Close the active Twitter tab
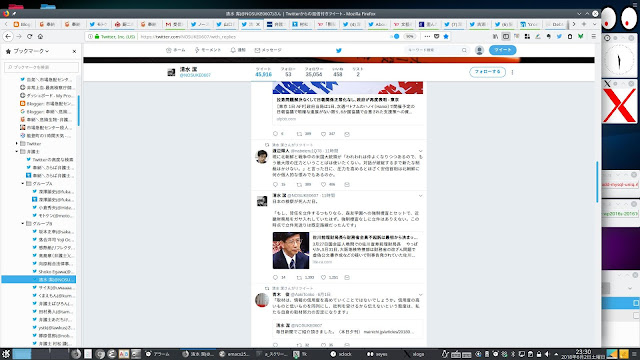The image size is (640, 360). pos(258,24)
